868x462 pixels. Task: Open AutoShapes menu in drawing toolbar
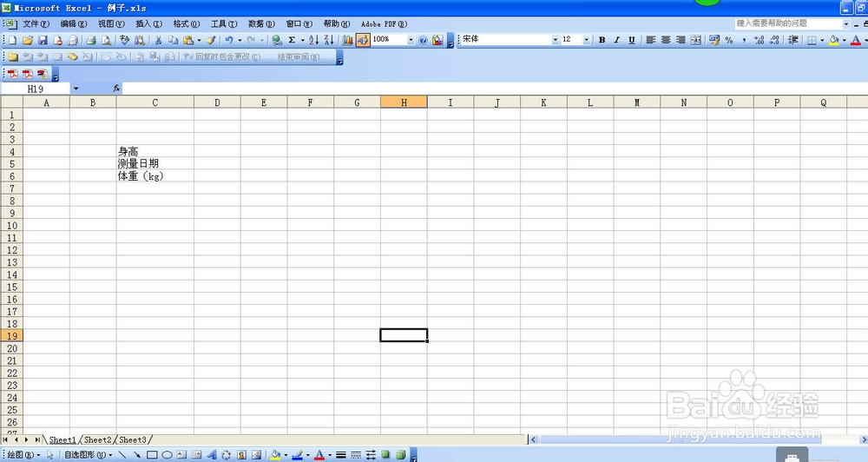tap(88, 455)
